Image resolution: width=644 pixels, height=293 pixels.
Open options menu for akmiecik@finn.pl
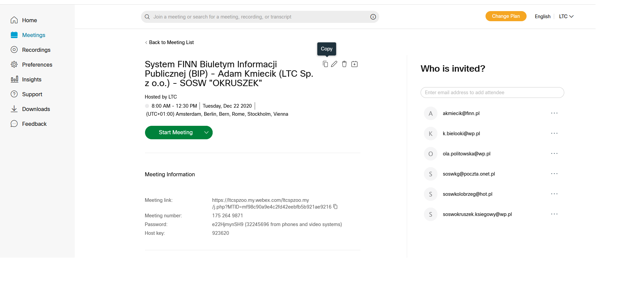coord(554,113)
